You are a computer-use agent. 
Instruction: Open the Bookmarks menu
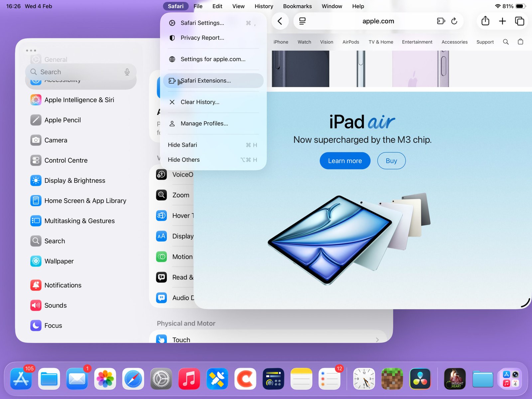pos(297,6)
